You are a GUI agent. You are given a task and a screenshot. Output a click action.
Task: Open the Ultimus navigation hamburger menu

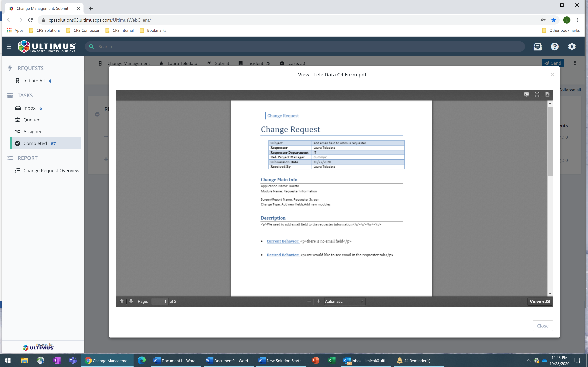coord(9,46)
